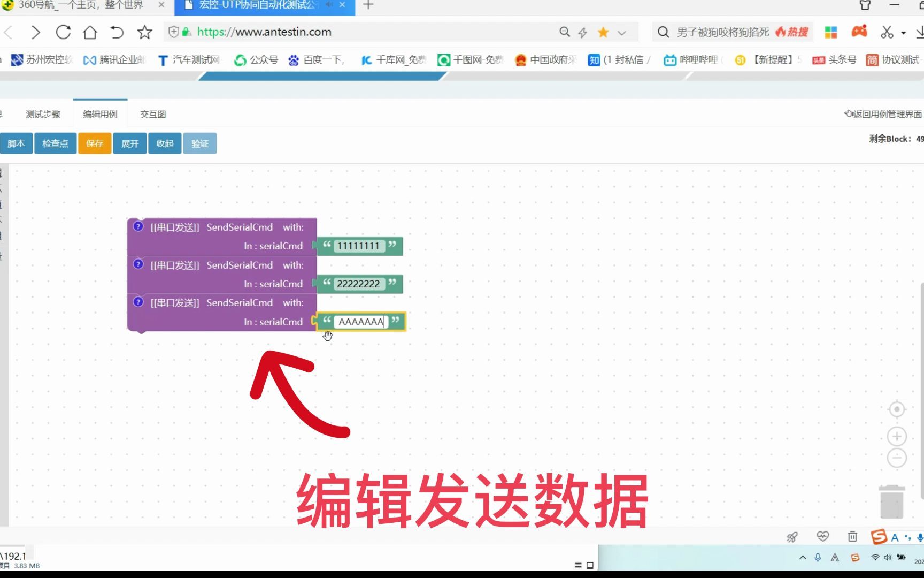Screen dimensions: 924x578
Task: Mute system sound via the tray speaker icon
Action: pos(889,557)
